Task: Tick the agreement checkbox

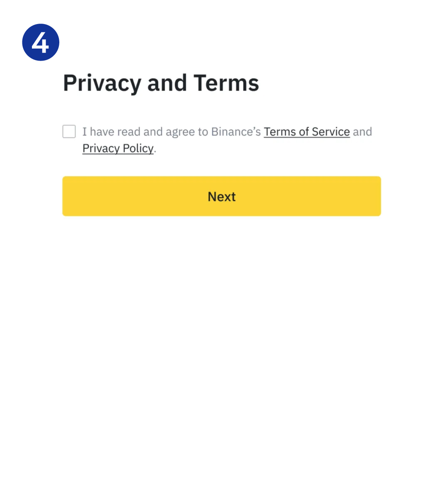Action: [x=69, y=132]
